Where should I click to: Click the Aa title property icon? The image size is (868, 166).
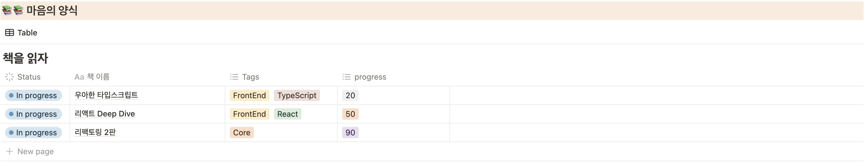tap(79, 77)
